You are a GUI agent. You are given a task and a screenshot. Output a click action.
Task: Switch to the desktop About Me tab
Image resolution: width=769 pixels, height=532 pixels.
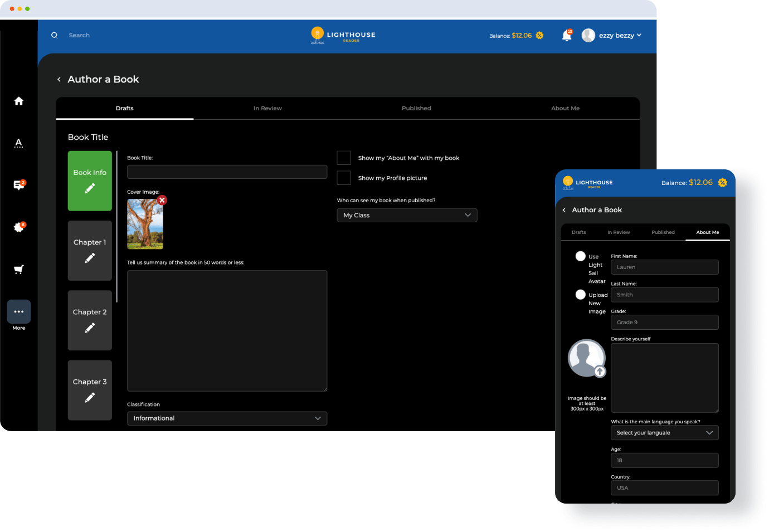pos(565,108)
